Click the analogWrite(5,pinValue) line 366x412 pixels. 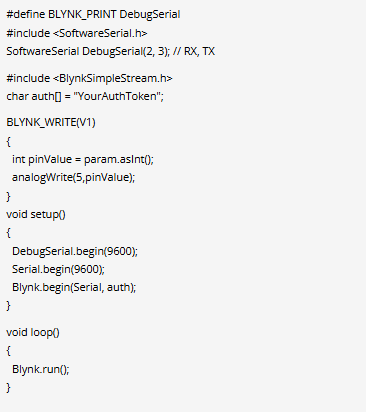coord(74,177)
